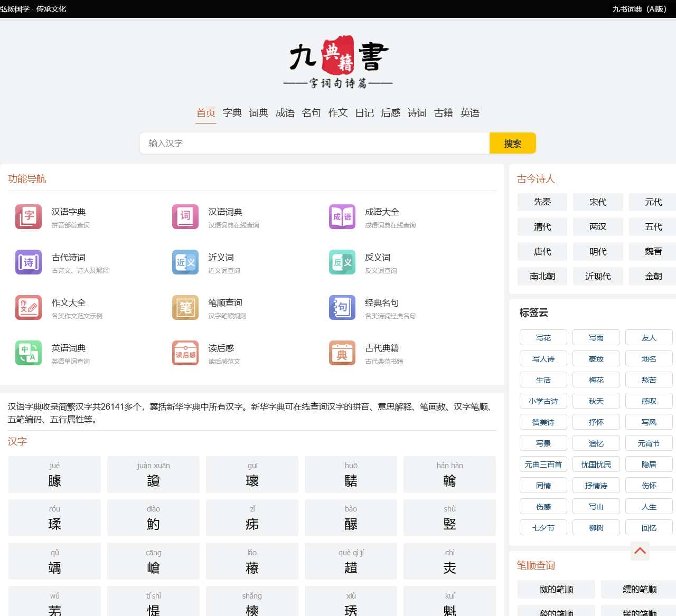676x616 pixels.
Task: Open the 古代典籍 classical texts icon
Action: pos(342,353)
